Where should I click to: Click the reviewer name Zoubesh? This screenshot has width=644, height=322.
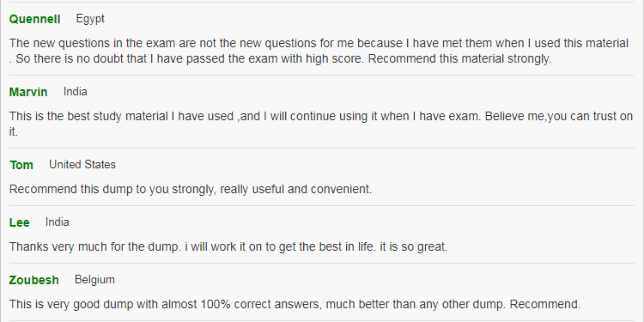click(34, 280)
